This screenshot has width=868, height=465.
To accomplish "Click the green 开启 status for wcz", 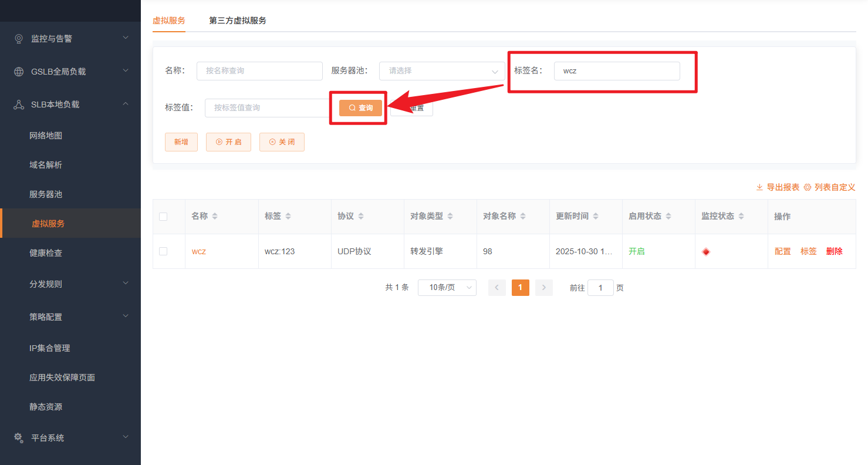I will coord(637,251).
